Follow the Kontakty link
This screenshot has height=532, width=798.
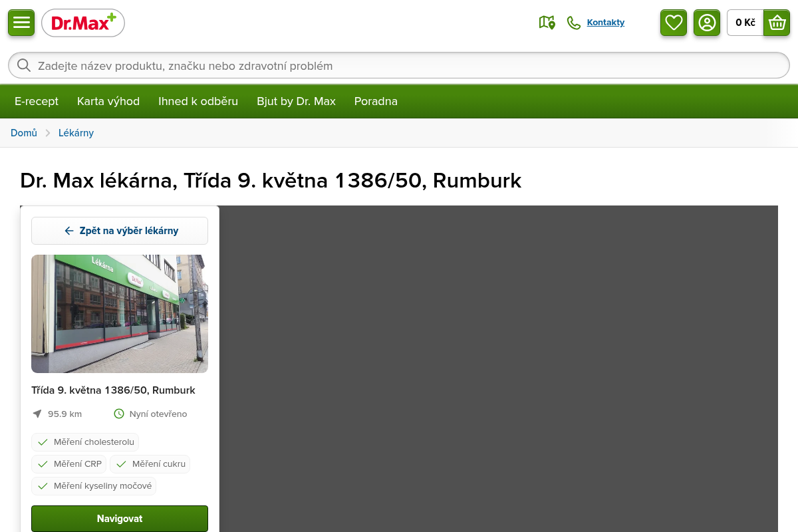coord(606,23)
